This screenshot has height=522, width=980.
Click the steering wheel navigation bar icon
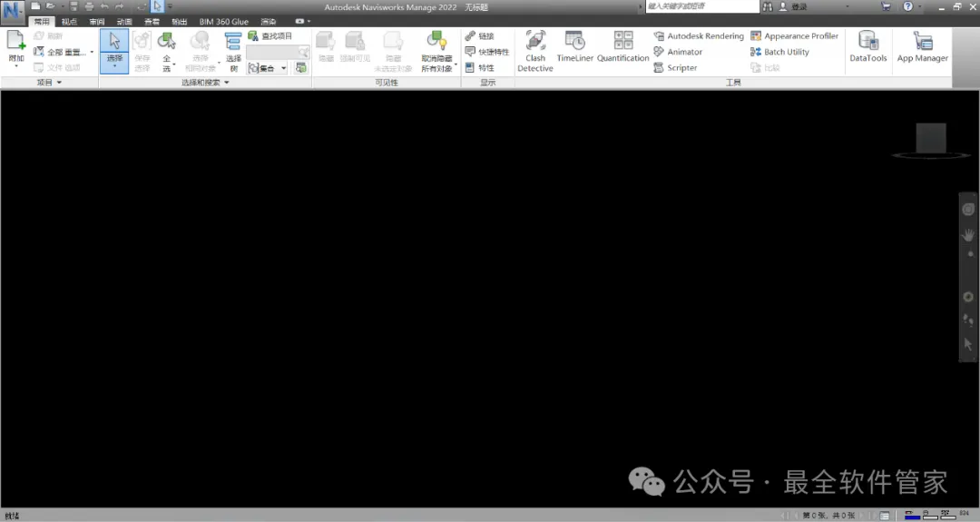click(968, 210)
